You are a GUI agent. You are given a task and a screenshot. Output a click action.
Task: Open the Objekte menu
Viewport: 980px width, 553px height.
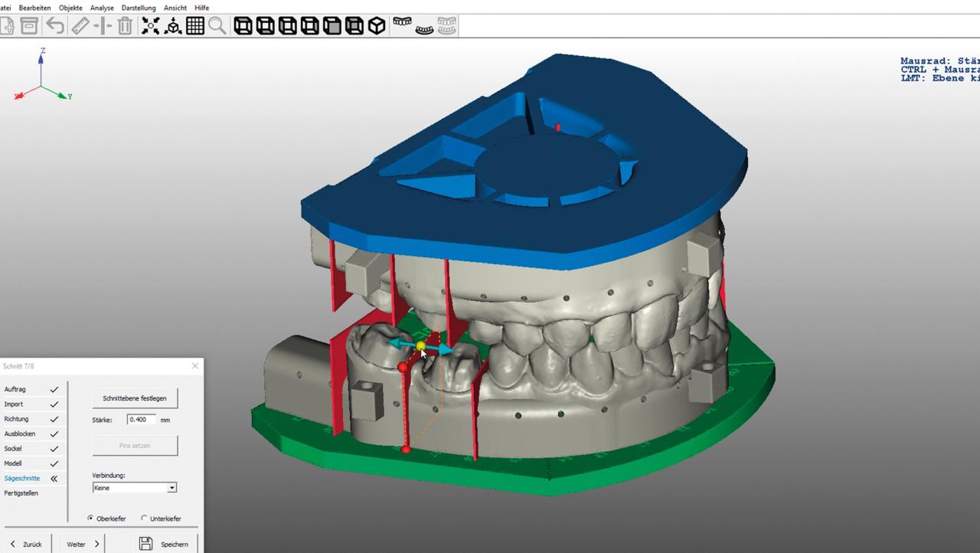tap(71, 8)
